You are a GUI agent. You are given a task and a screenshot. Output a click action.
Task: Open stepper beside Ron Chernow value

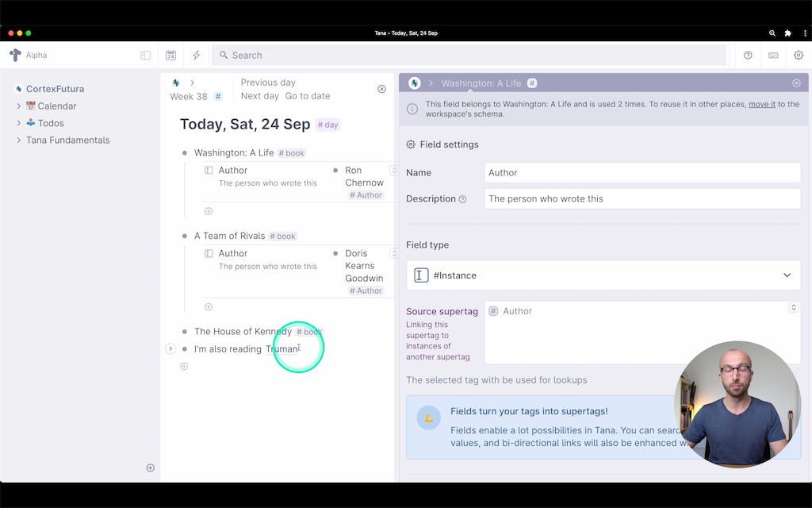393,170
